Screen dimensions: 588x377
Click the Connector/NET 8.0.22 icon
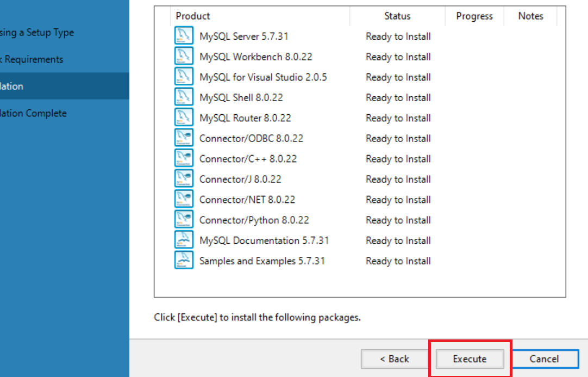[x=184, y=199]
